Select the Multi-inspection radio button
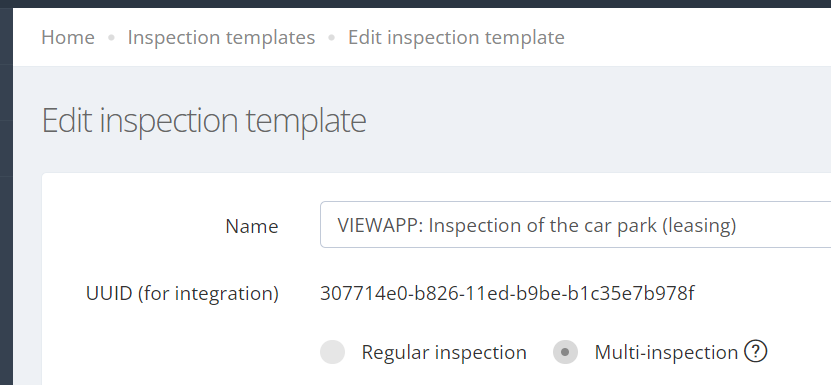The height and width of the screenshot is (385, 831). (x=565, y=352)
